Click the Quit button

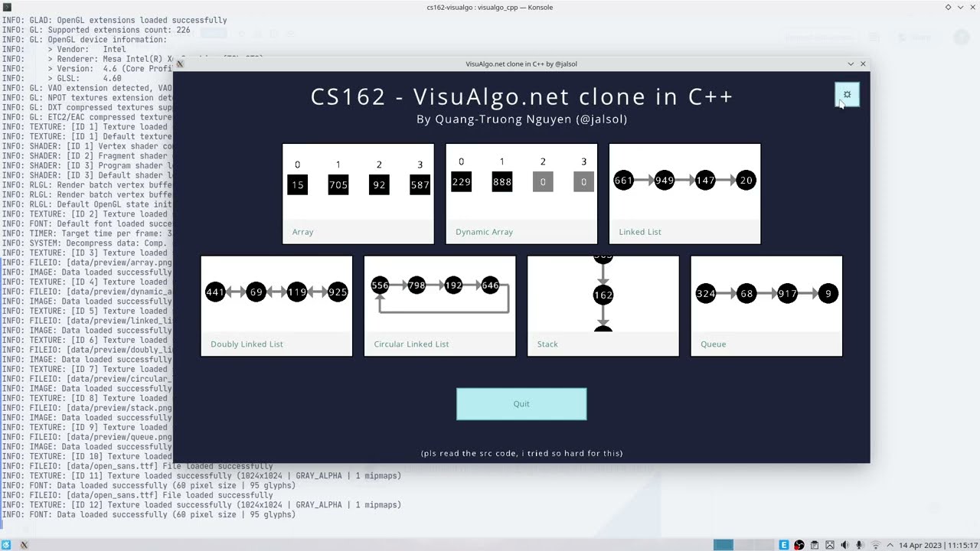(521, 404)
